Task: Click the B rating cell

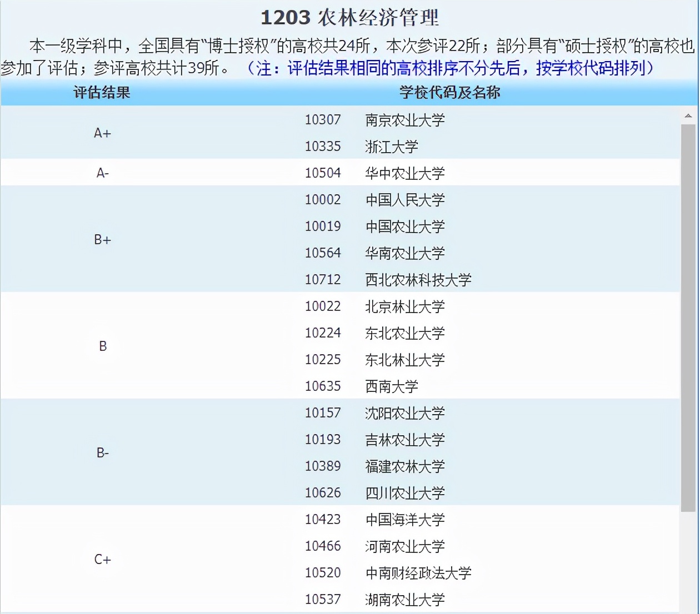Action: [x=102, y=346]
